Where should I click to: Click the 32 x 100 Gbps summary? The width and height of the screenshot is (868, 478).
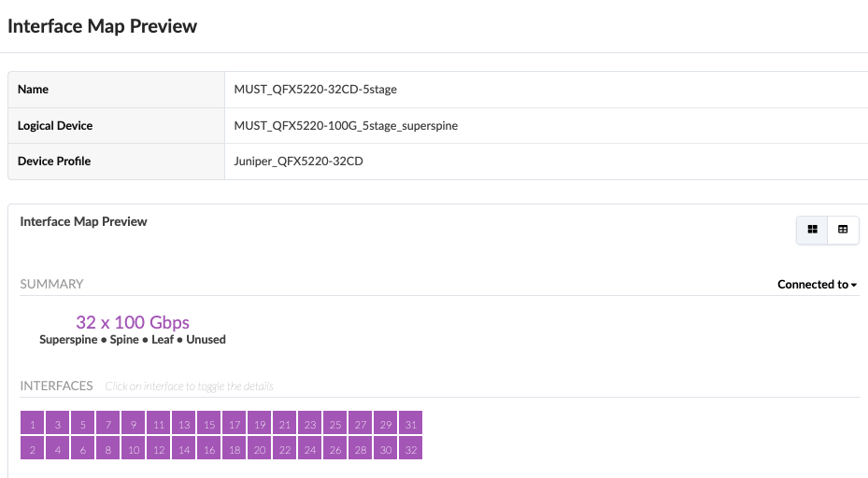[133, 323]
